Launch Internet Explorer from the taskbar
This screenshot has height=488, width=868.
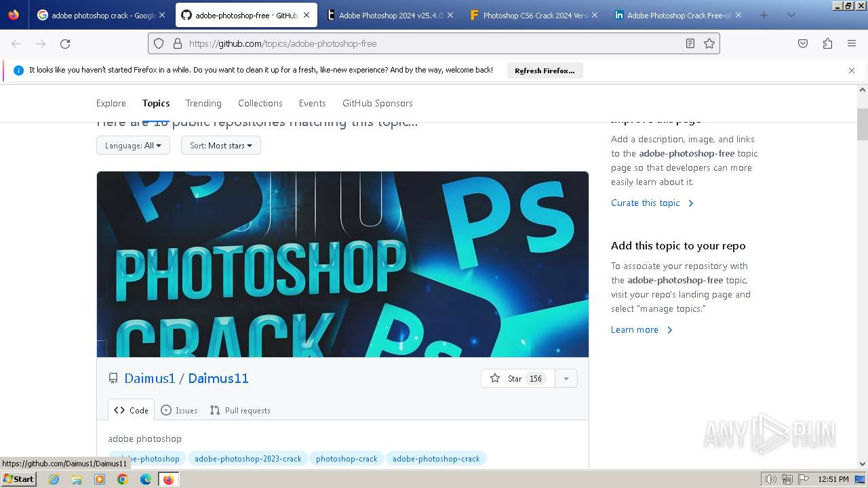(54, 479)
